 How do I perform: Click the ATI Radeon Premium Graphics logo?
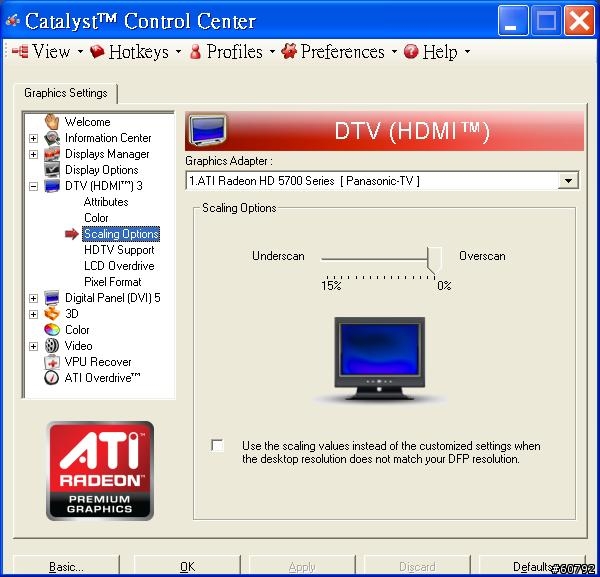(x=100, y=471)
